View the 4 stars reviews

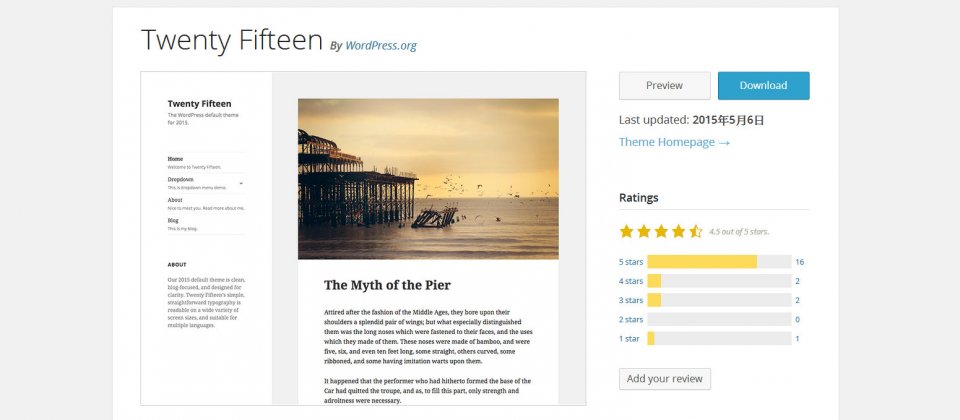pos(631,281)
